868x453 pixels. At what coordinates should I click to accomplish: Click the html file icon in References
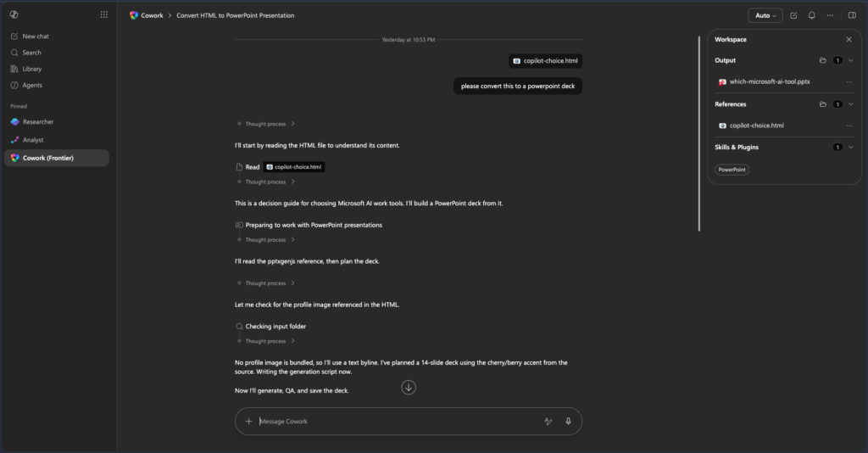pos(722,126)
